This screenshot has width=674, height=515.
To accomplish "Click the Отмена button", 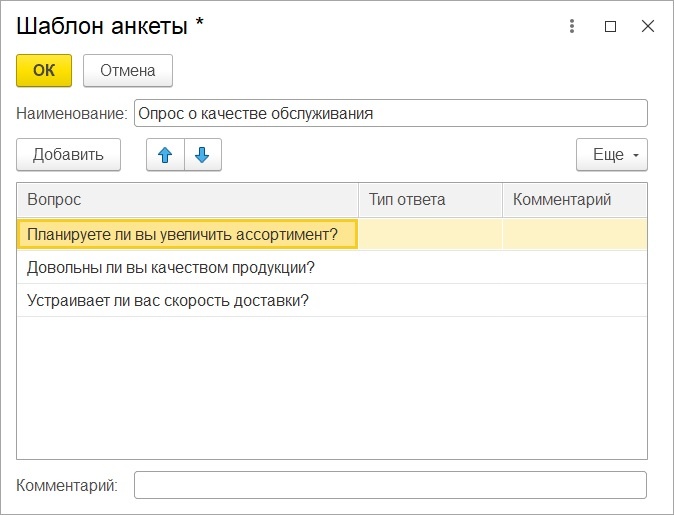I will click(128, 70).
